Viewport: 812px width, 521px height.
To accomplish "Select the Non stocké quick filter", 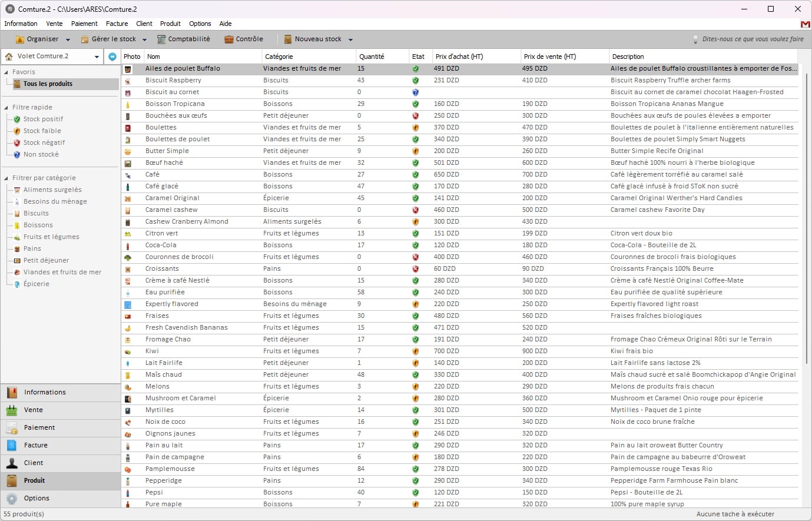I will point(41,154).
